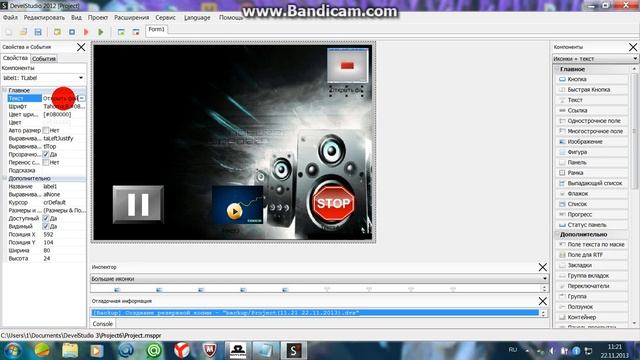Select the Form1 tab
The height and width of the screenshot is (360, 640).
click(x=156, y=30)
